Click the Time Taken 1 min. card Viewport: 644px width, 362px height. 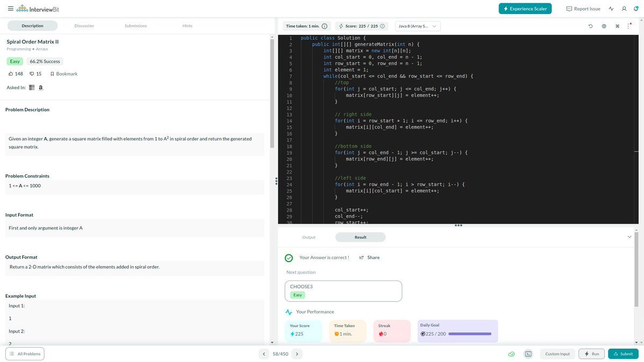[347, 331]
